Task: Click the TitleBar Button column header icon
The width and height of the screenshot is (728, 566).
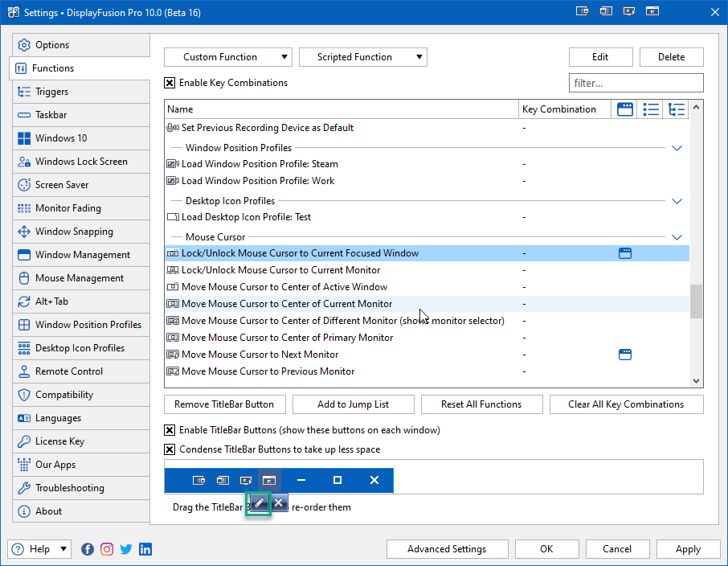Action: pos(625,109)
